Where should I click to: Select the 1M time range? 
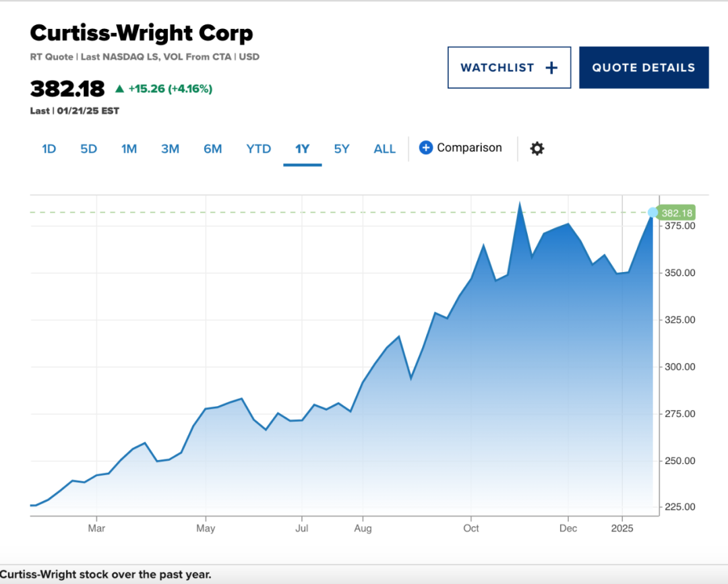[129, 149]
